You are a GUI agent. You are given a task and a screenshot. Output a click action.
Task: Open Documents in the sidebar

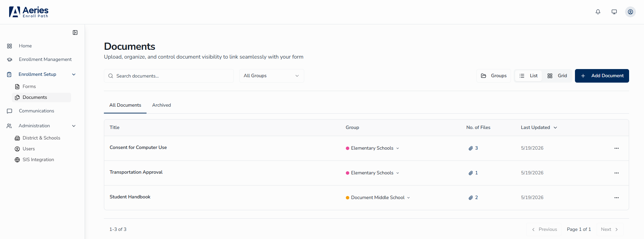(x=41, y=97)
